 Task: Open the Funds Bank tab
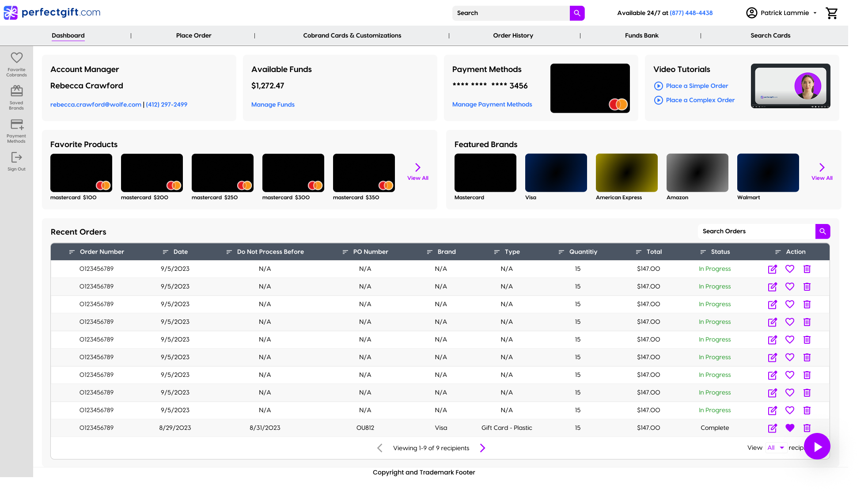click(x=641, y=36)
